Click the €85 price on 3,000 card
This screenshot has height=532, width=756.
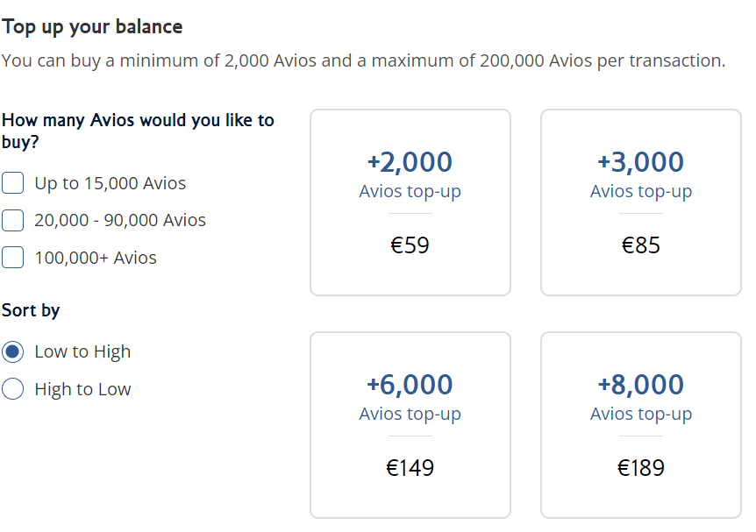pos(640,245)
